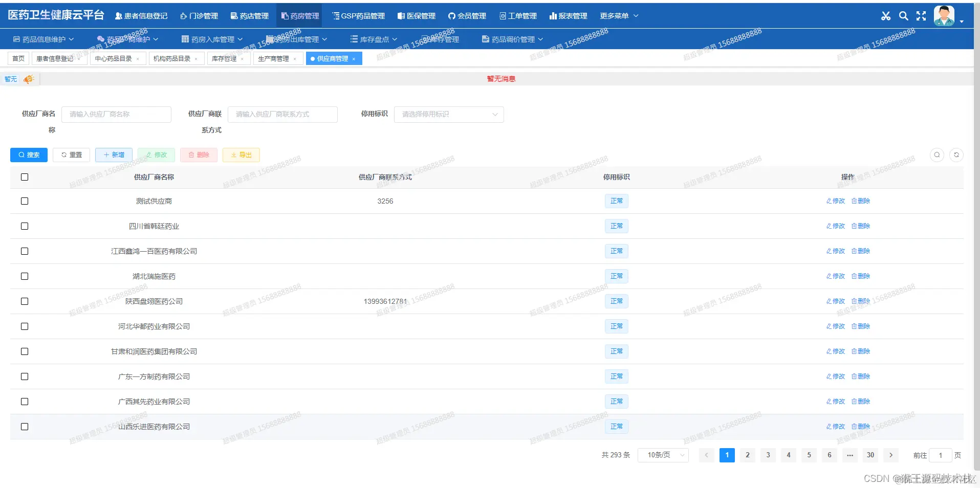Check the row checkbox for 测试供应商
Image resolution: width=980 pixels, height=488 pixels.
[x=25, y=201]
